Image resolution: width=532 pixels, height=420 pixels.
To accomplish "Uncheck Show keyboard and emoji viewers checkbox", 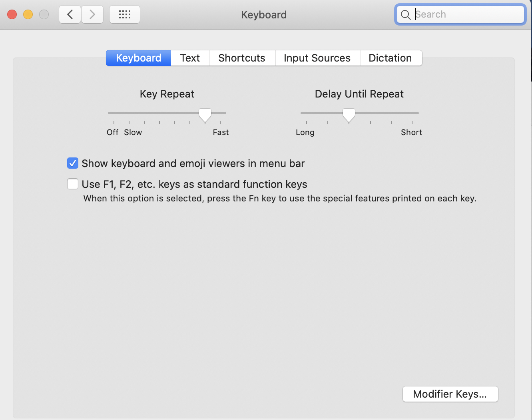I will [x=72, y=163].
